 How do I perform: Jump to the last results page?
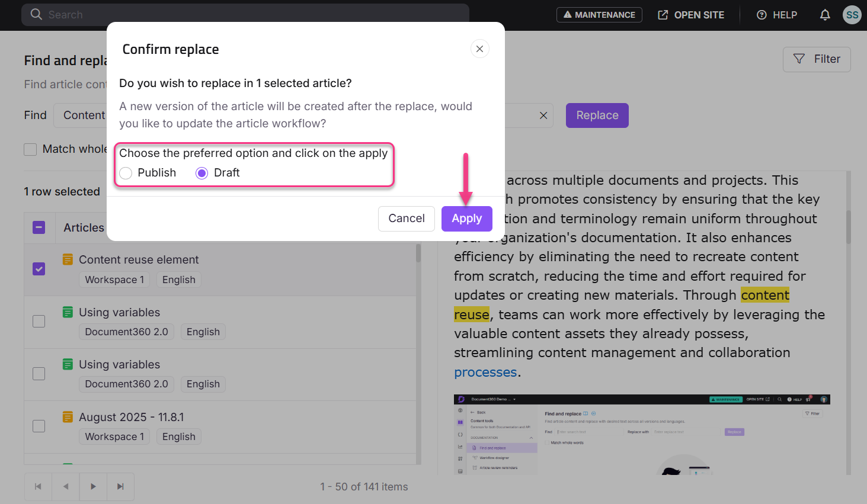coord(120,486)
